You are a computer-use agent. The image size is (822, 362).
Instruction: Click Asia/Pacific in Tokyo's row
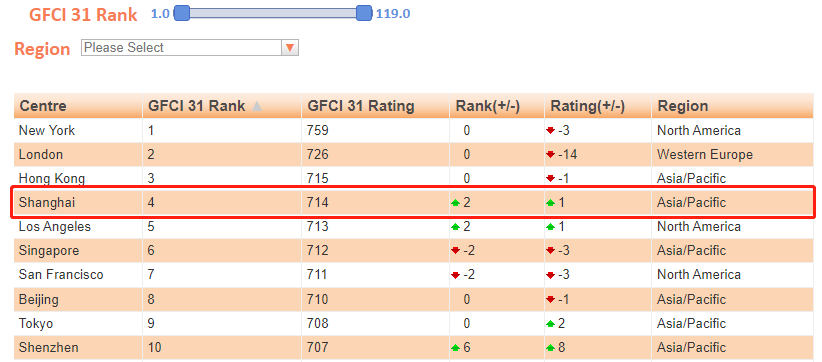691,323
